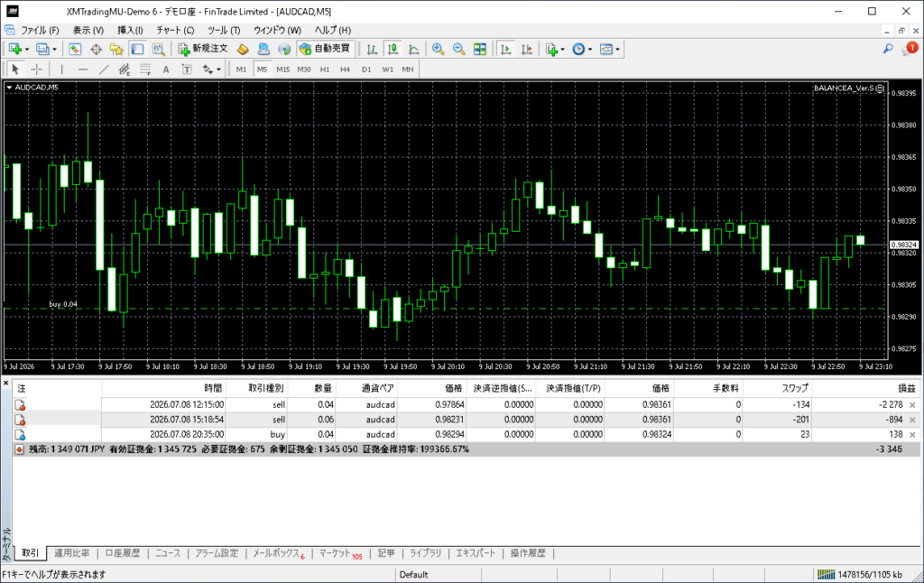
Task: Open the チャート (C) menu
Action: [175, 30]
